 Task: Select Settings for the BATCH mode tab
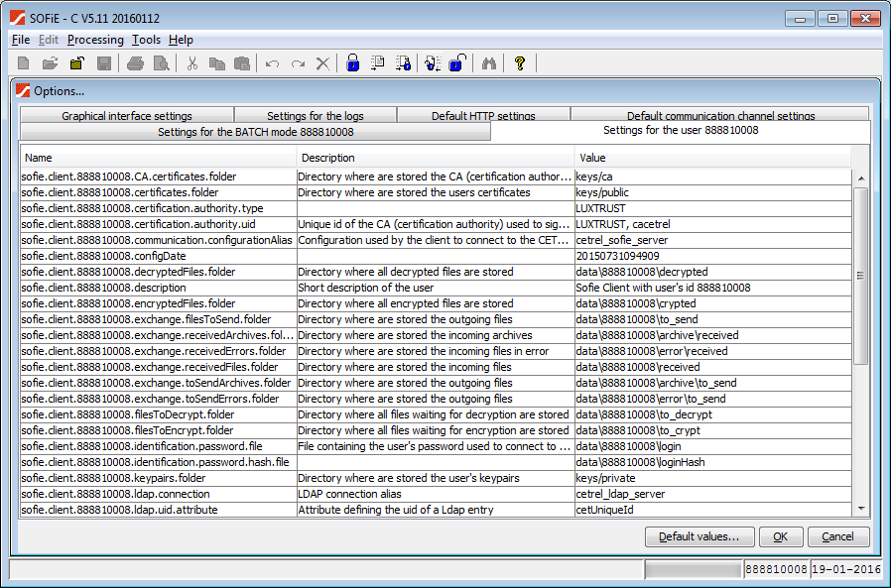pyautogui.click(x=255, y=132)
